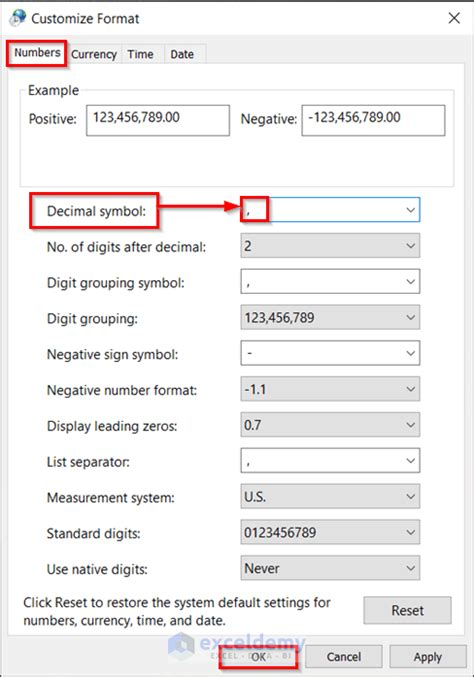
Task: Click the Negative example field
Action: 373,120
